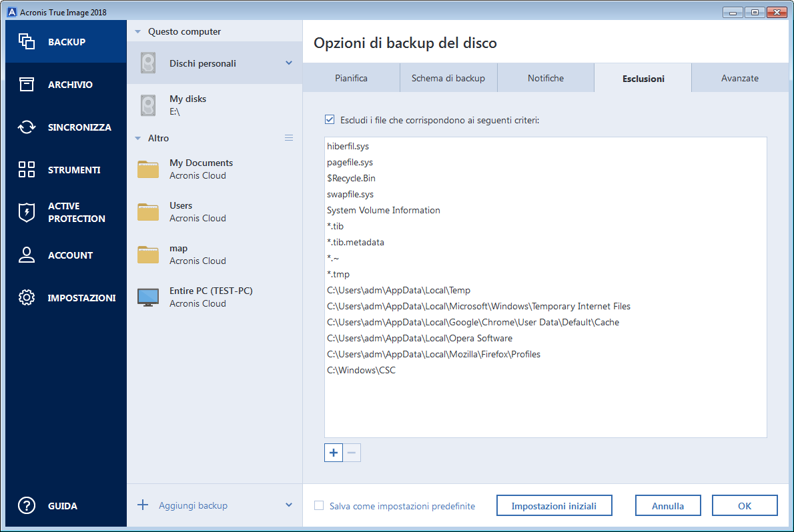Select the map Acronis Cloud backup
794x532 pixels.
(x=215, y=254)
